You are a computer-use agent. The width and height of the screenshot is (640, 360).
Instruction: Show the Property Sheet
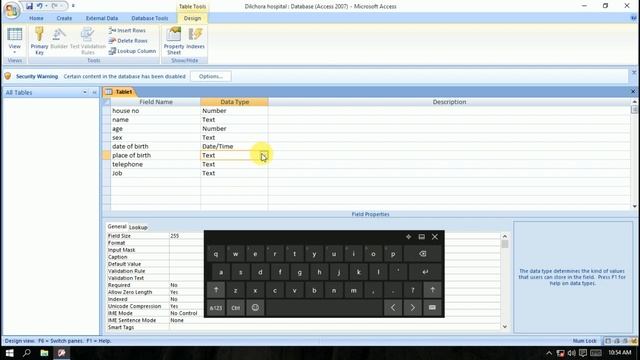(174, 41)
